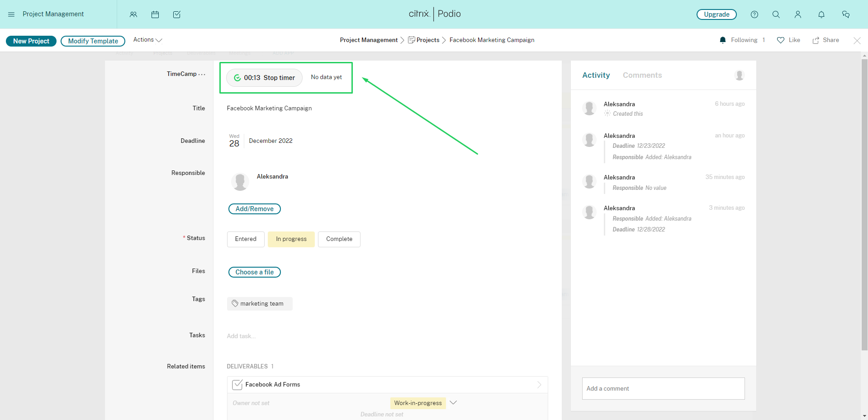Open the contacts people icon

133,14
